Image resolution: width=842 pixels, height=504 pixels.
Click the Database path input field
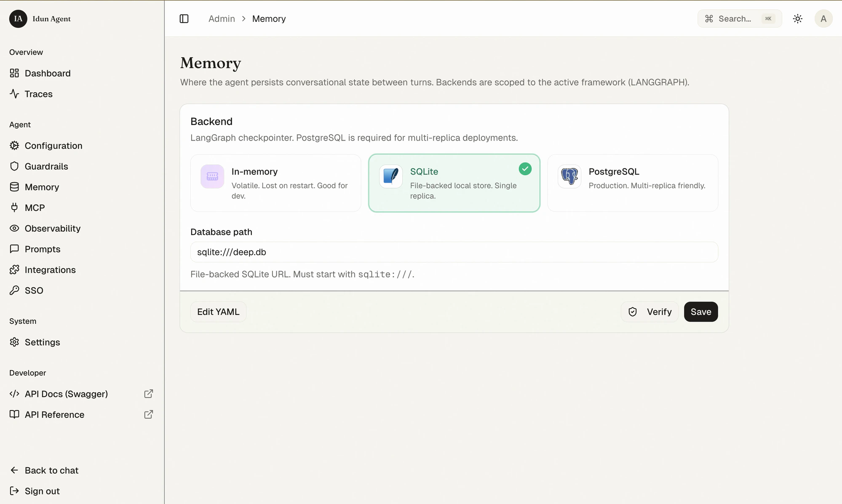click(x=454, y=252)
